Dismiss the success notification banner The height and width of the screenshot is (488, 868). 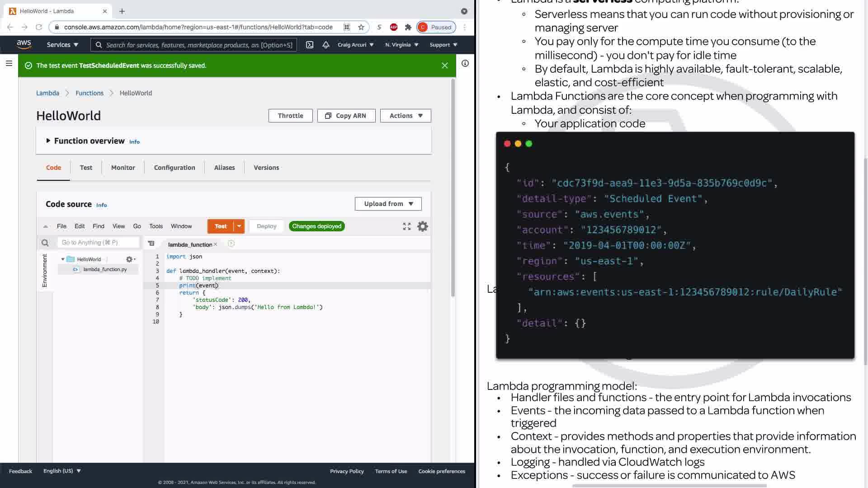pos(445,66)
